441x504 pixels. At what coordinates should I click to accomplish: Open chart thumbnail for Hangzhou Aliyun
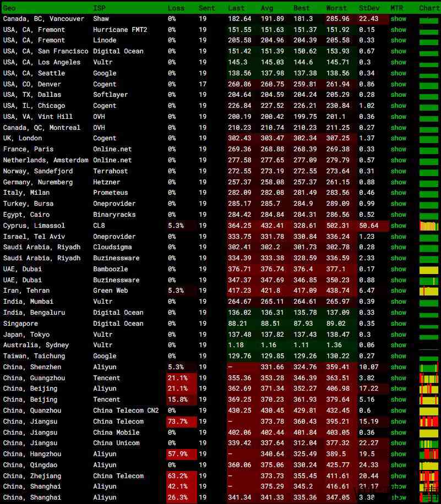[x=429, y=454]
